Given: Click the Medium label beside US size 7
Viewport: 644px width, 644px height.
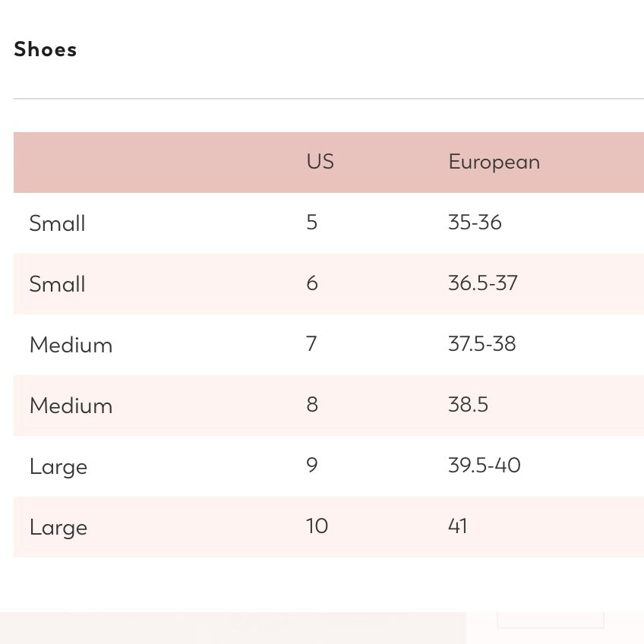Looking at the screenshot, I should tap(71, 345).
